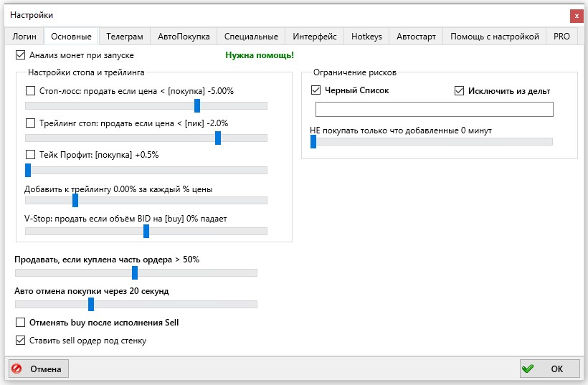Click the green checkmark icon on OK
The width and height of the screenshot is (588, 385).
[528, 369]
